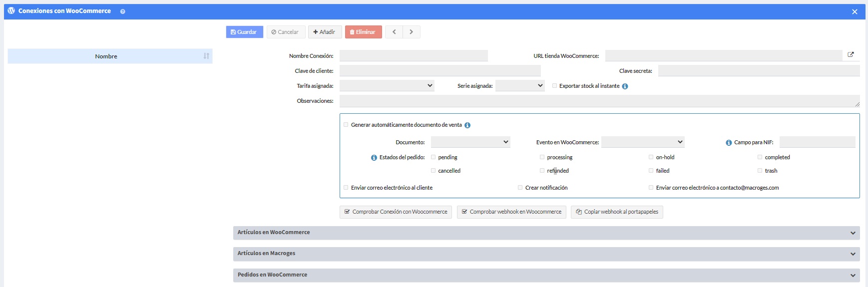Screen dimensions: 868x287
Task: Expand Pedidos en WooCommerce section
Action: [546, 275]
